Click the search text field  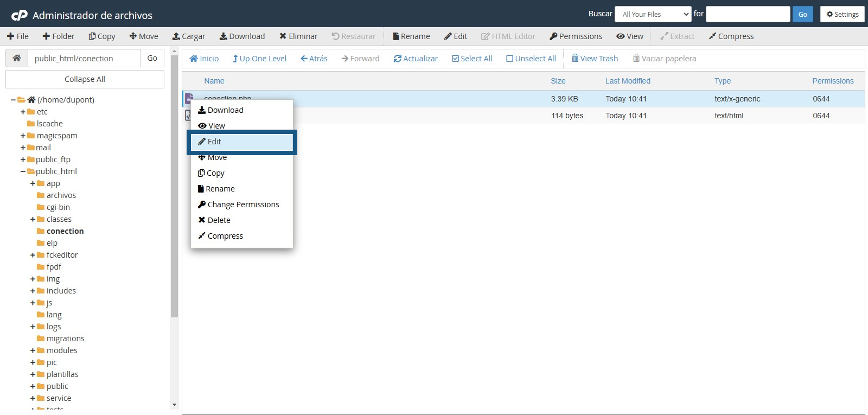coord(748,14)
